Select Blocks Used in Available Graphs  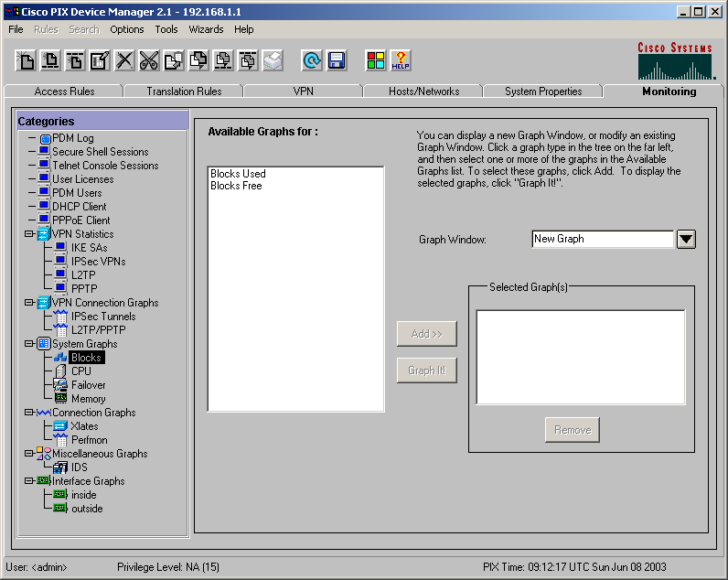coord(238,173)
